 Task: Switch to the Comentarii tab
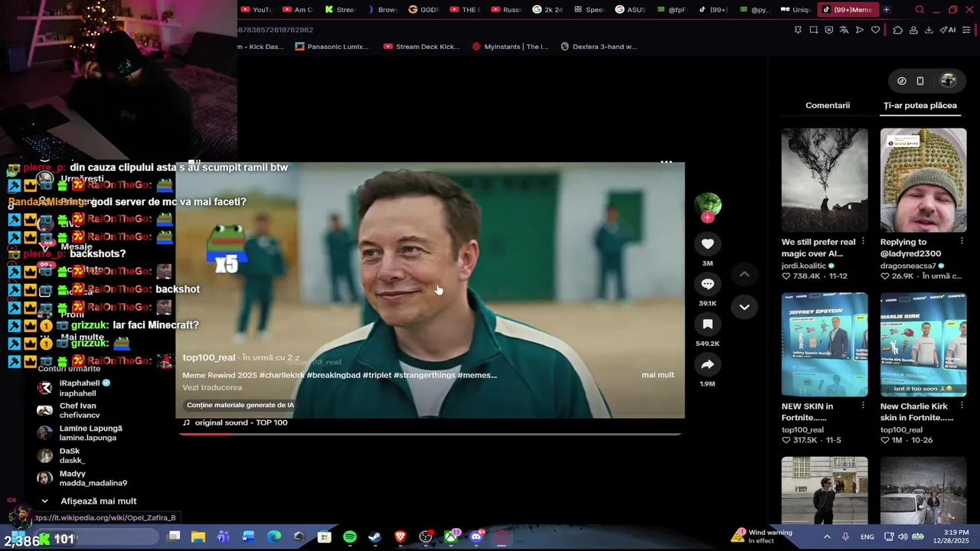[x=828, y=106]
